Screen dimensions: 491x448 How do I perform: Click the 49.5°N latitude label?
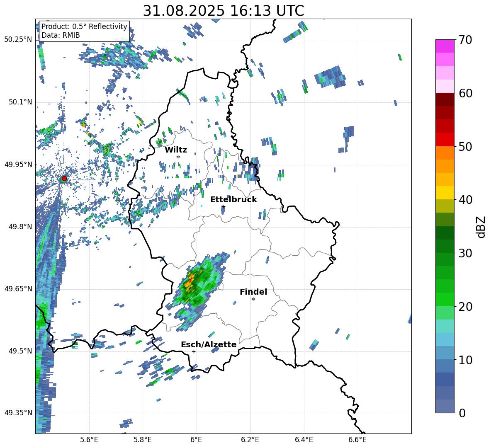point(20,351)
